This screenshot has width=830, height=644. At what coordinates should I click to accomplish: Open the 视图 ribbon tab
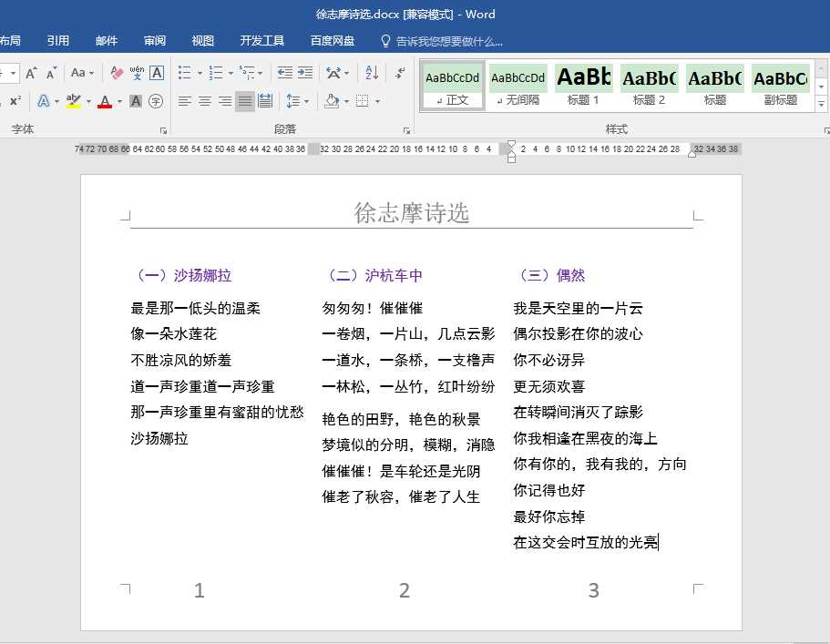(202, 39)
